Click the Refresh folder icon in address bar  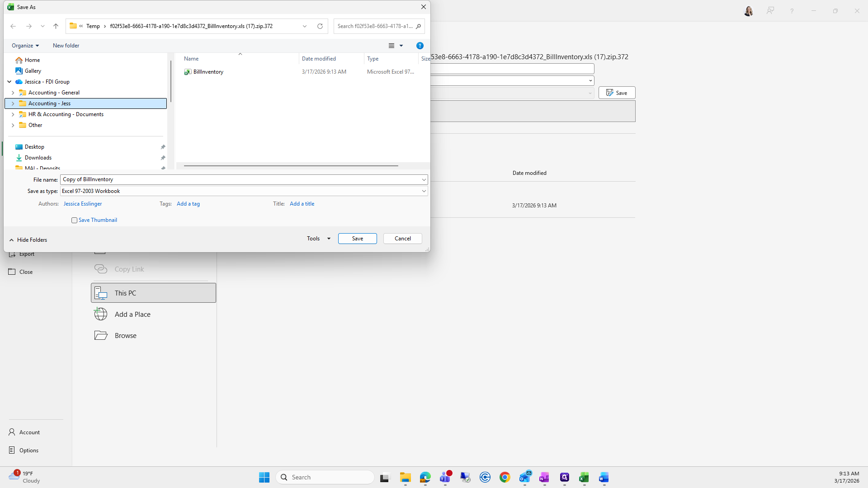tap(320, 26)
